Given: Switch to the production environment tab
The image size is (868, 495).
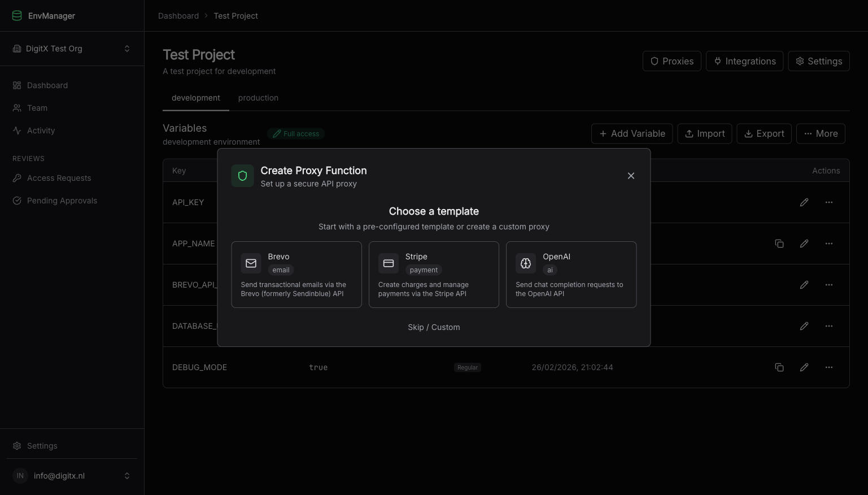Looking at the screenshot, I should click(x=258, y=98).
